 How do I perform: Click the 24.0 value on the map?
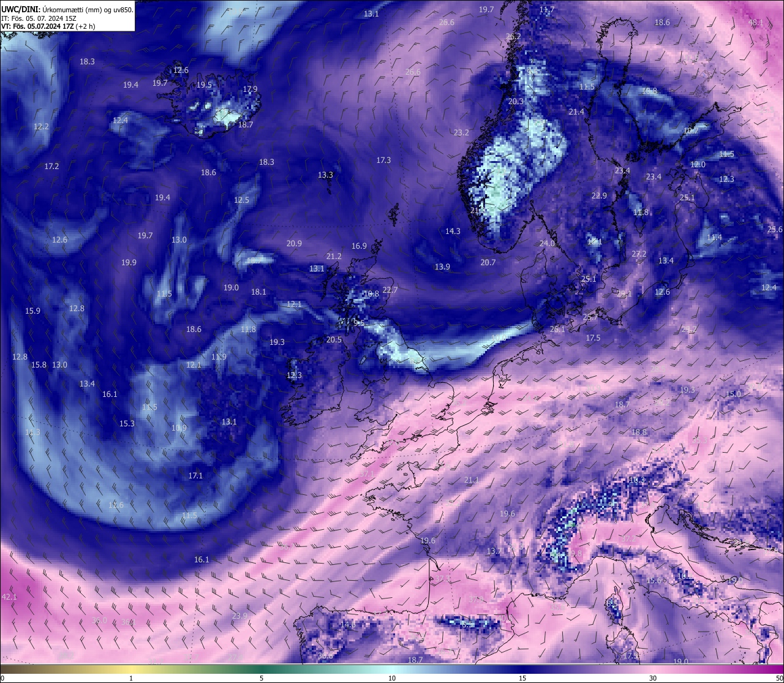[547, 244]
